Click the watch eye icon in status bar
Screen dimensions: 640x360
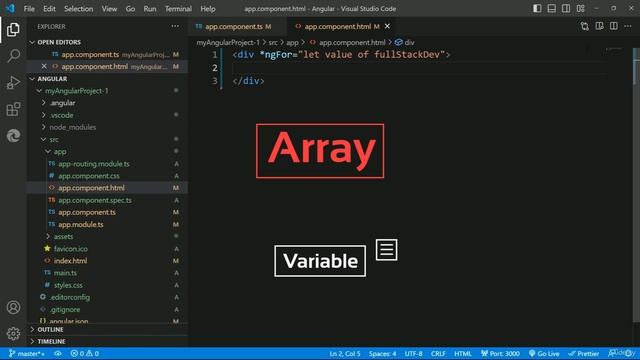58,353
